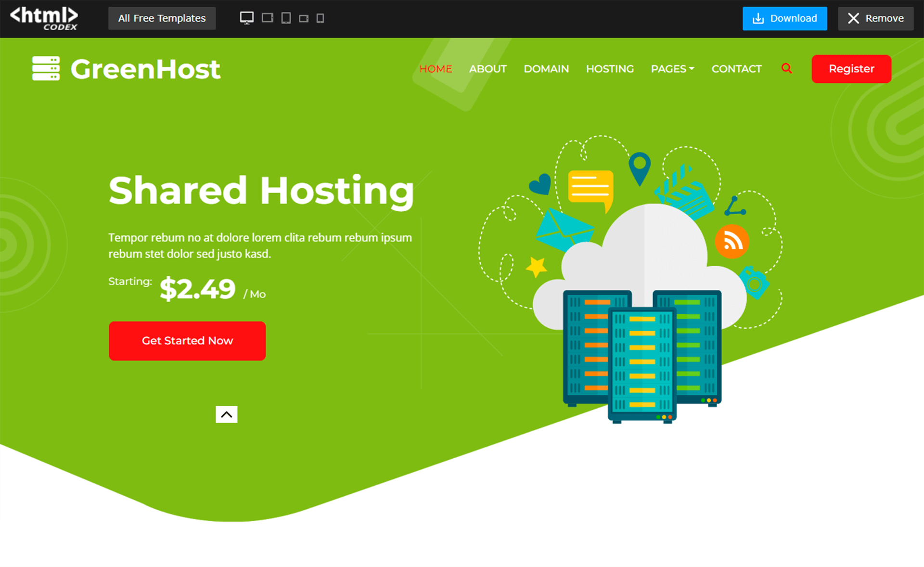Click the CONTACT navigation link
The height and width of the screenshot is (567, 924).
737,69
